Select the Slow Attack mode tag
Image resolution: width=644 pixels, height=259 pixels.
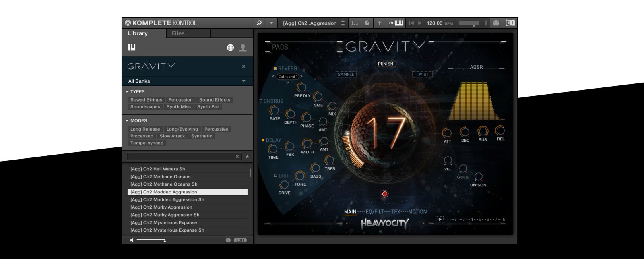coord(172,136)
